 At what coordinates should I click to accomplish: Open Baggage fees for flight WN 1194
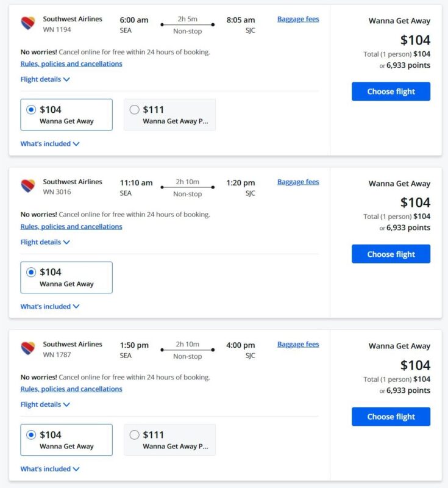pyautogui.click(x=298, y=19)
